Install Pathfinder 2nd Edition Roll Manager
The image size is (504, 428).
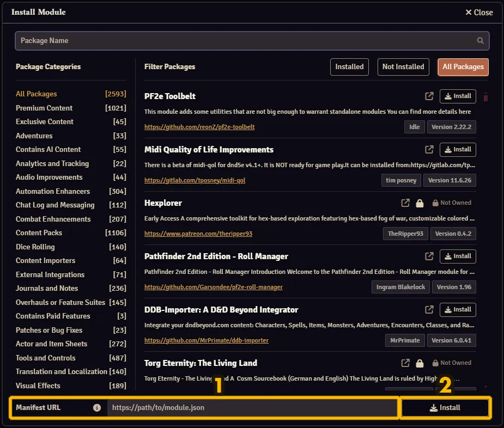tap(458, 256)
